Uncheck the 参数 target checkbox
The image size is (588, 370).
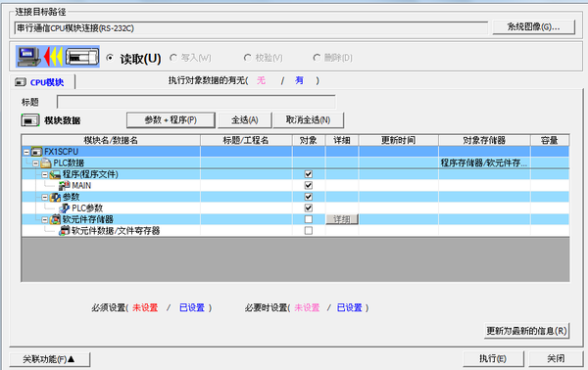309,197
